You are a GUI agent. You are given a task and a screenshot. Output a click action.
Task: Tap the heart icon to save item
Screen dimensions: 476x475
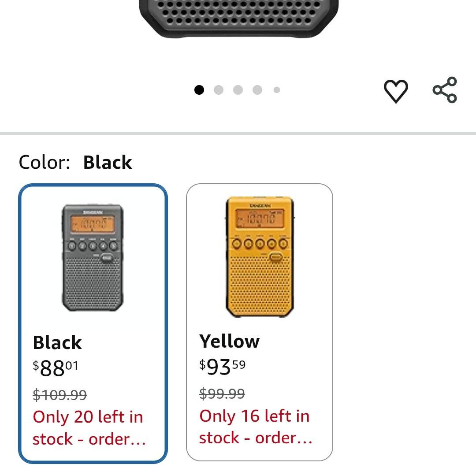[x=396, y=91]
